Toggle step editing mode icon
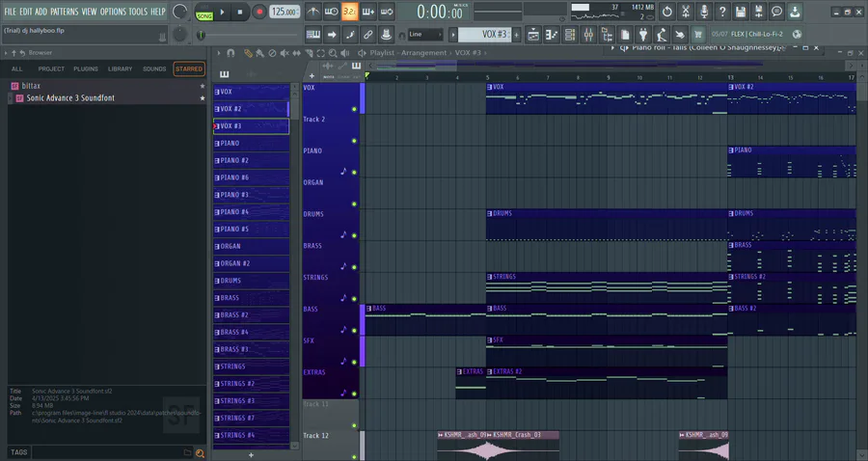868x461 pixels. click(x=350, y=35)
